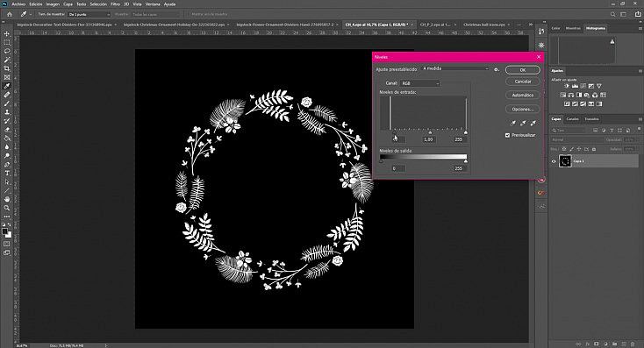The image size is (644, 348).
Task: Select the Brush tool
Action: pos(6,103)
